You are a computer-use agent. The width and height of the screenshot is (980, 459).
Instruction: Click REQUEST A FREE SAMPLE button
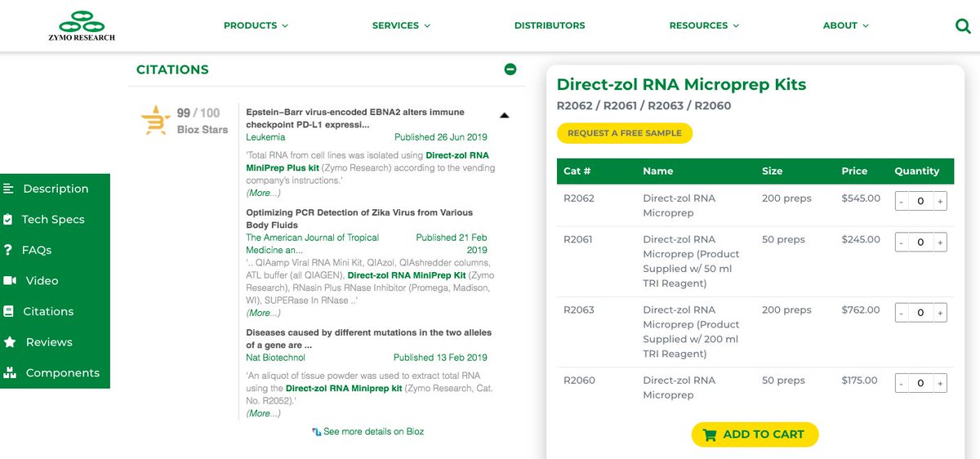(x=625, y=133)
